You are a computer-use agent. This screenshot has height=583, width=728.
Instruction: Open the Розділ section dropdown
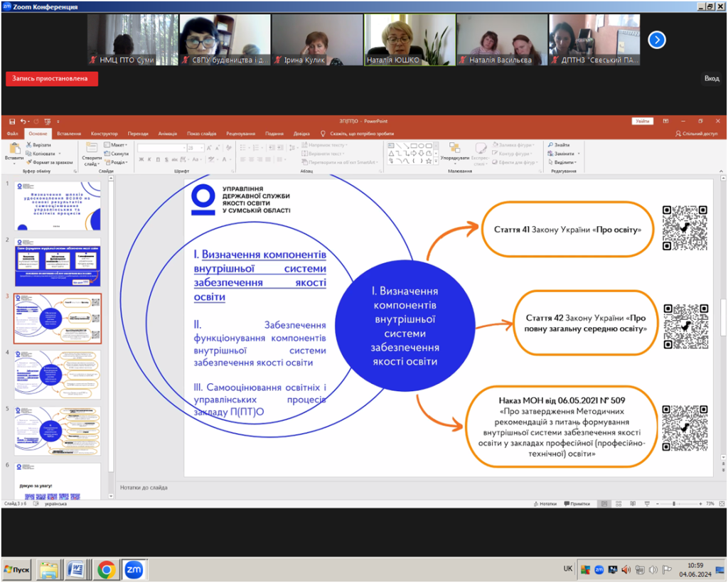116,163
